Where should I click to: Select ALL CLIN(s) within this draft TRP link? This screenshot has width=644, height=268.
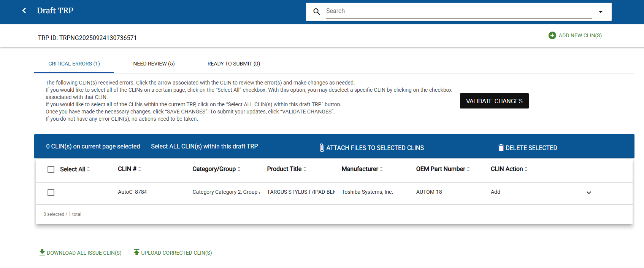(x=204, y=146)
